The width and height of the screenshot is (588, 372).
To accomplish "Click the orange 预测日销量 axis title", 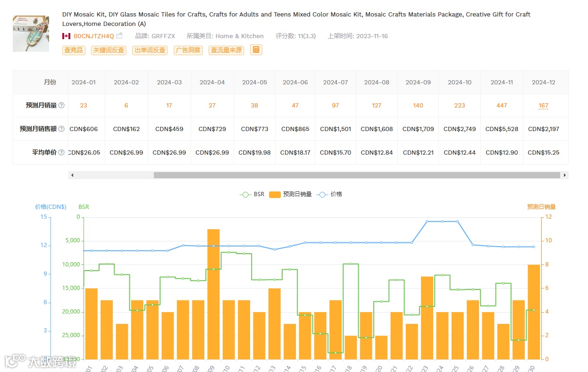I will 541,207.
